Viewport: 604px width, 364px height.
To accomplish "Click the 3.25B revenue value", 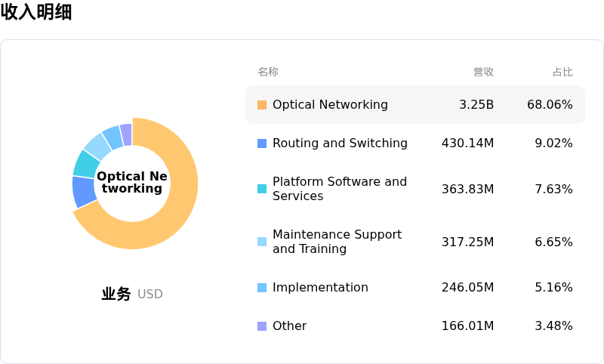I will point(476,105).
